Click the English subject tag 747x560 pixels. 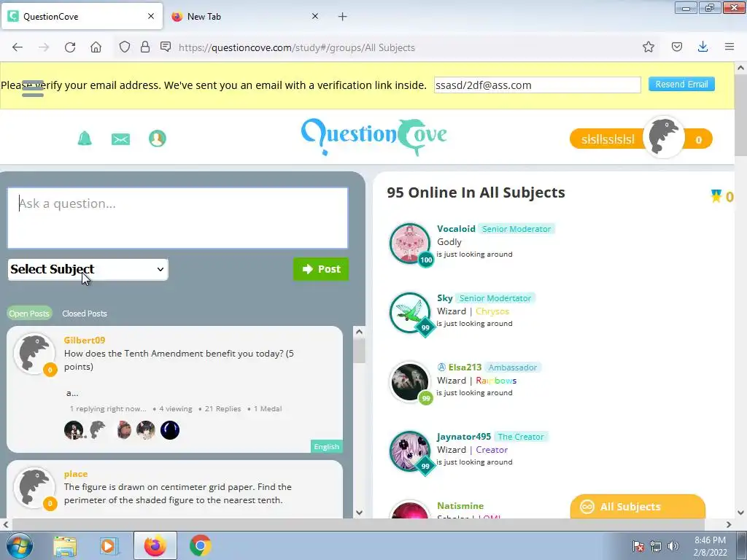point(326,447)
